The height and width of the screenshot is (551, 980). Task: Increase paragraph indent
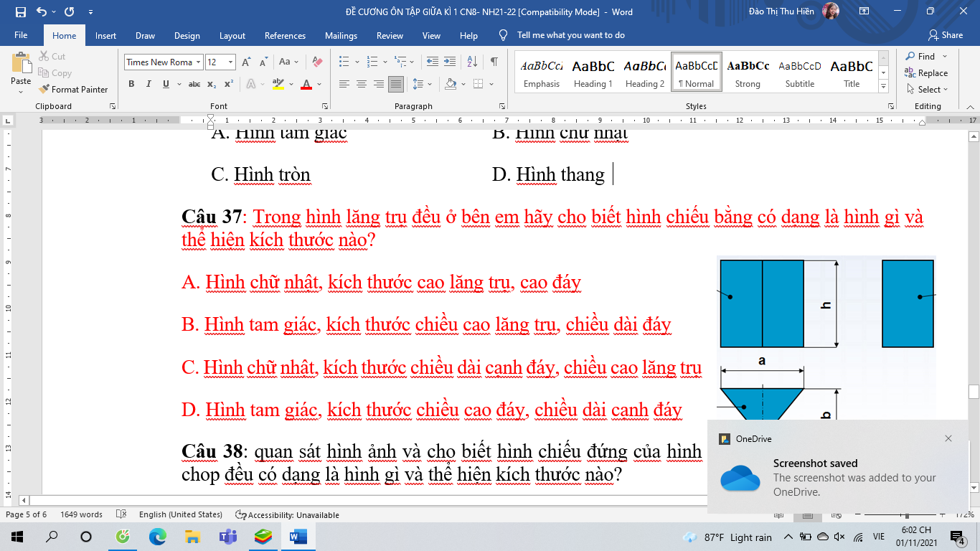pyautogui.click(x=450, y=62)
